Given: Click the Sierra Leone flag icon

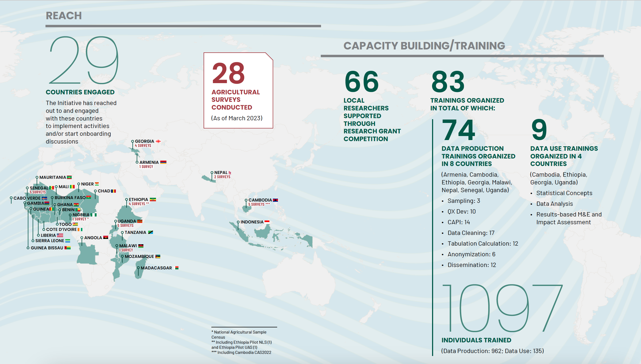Looking at the screenshot, I should pos(68,241).
